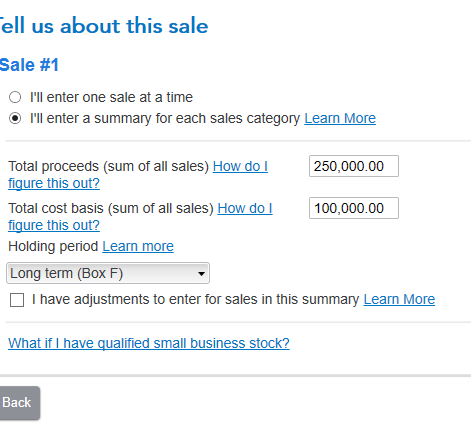471x425 pixels.
Task: Open the qualified small business stock link
Action: 149,343
